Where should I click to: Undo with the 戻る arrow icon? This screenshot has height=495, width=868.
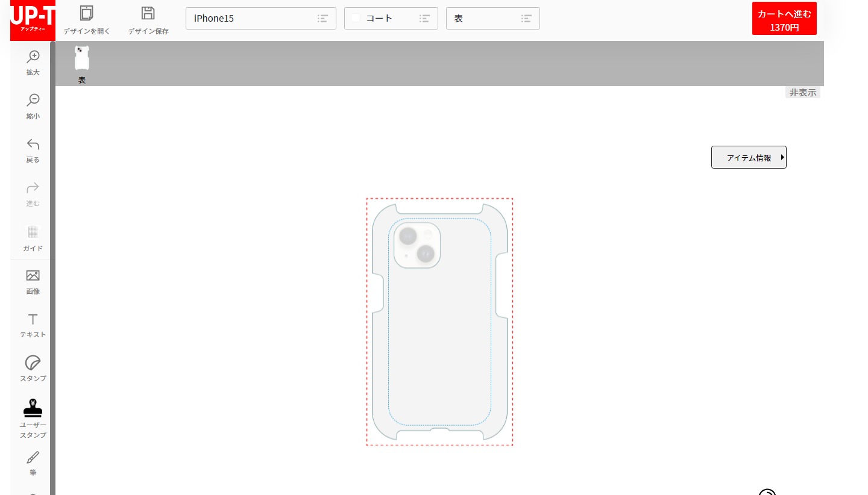(33, 145)
